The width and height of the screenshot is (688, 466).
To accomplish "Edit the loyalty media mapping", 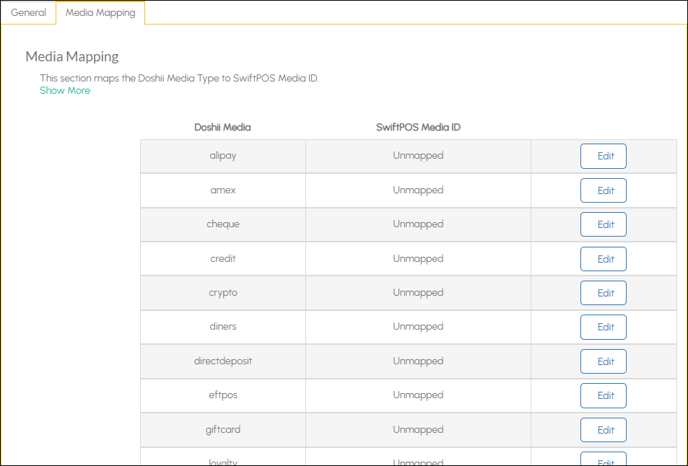I will pyautogui.click(x=603, y=459).
